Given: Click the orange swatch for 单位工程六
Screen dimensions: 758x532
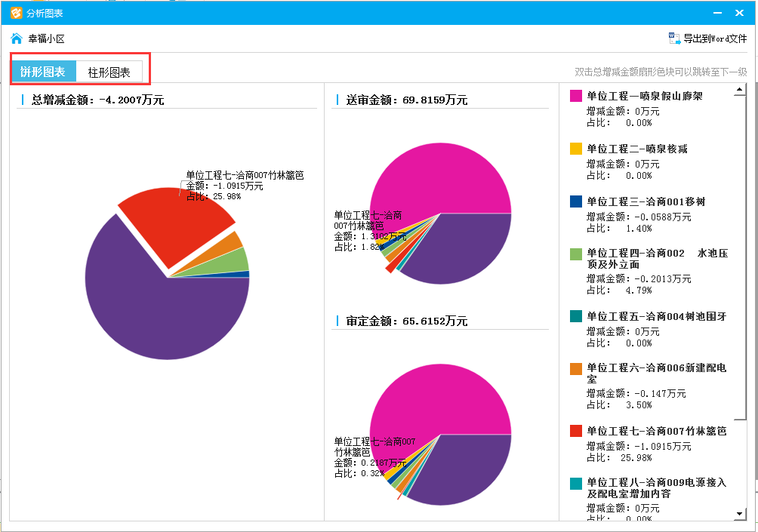Looking at the screenshot, I should coord(575,369).
